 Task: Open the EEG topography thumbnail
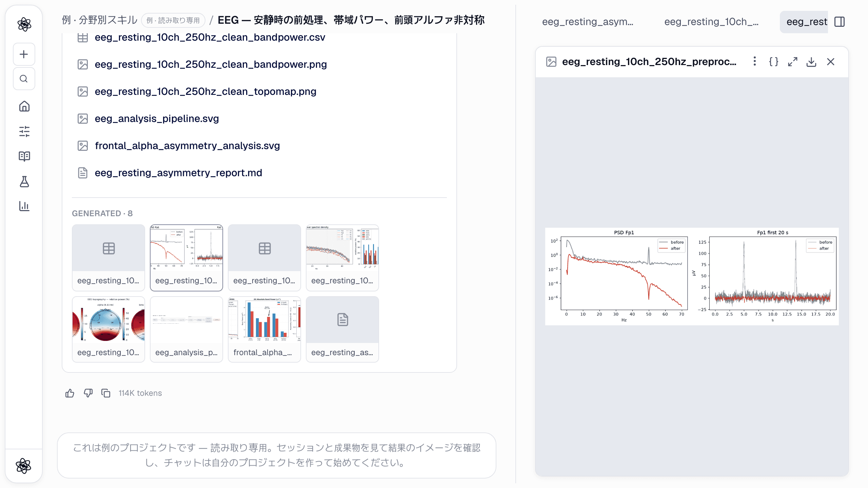click(108, 329)
